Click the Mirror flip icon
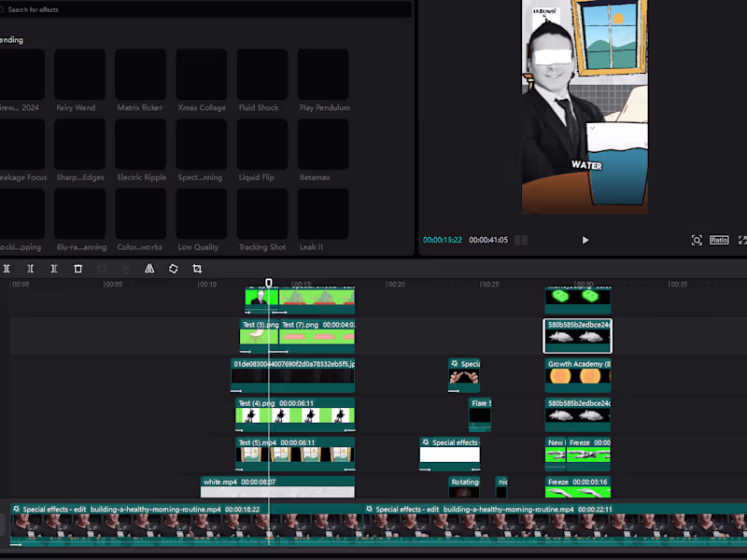 149,269
